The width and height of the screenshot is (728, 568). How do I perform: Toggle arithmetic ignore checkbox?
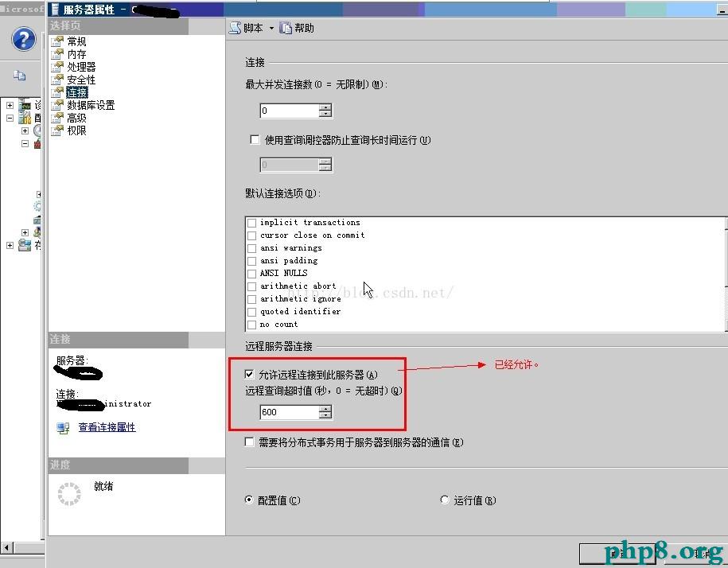point(251,299)
